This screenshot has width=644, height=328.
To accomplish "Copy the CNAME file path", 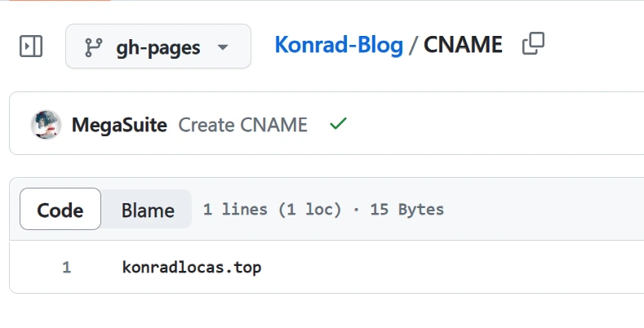I will [x=533, y=44].
